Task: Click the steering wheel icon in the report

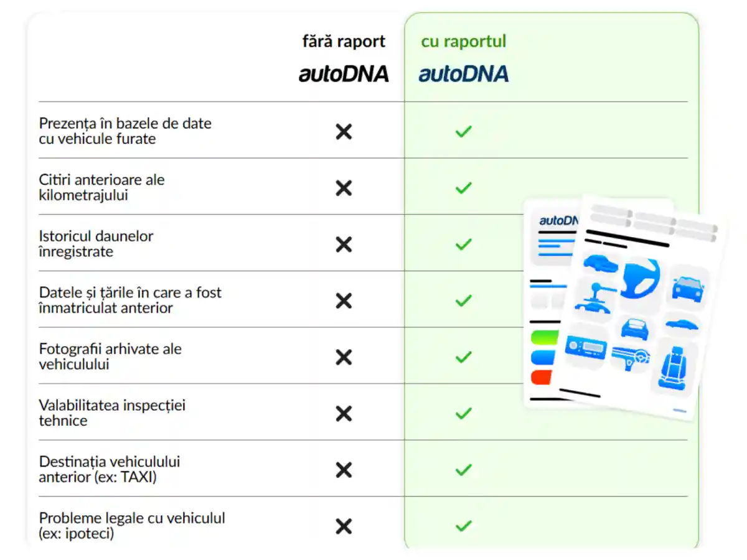Action: 641,278
